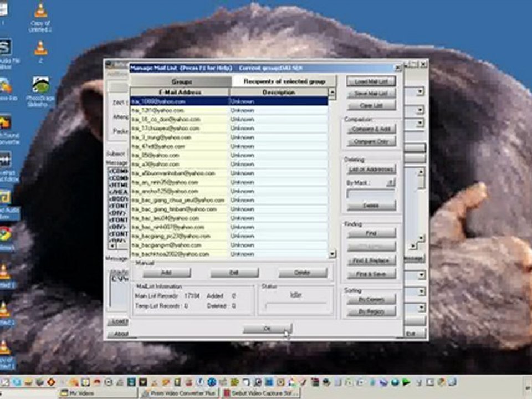Select row hai_ancho125@yahoo.com
Image resolution: width=532 pixels, height=399 pixels.
pyautogui.click(x=229, y=191)
